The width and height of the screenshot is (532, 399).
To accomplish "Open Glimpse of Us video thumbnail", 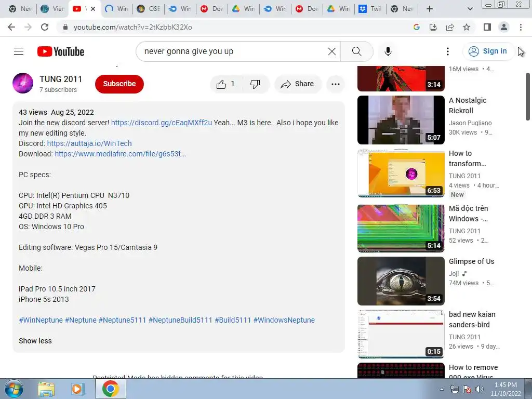I will pyautogui.click(x=401, y=281).
